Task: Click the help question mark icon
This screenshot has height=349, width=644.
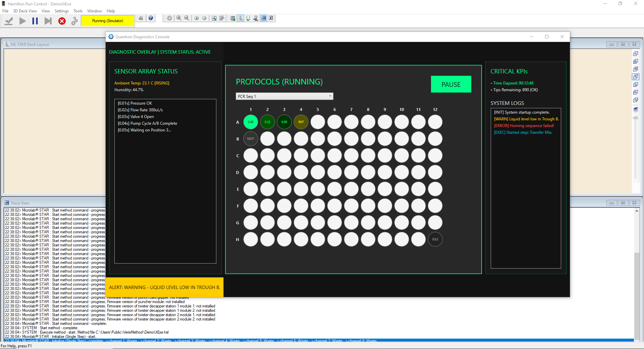Action: [151, 18]
